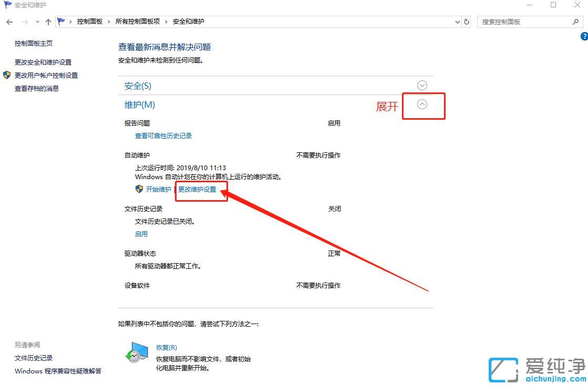Collapse the 维护(M) section chevron

(x=422, y=105)
